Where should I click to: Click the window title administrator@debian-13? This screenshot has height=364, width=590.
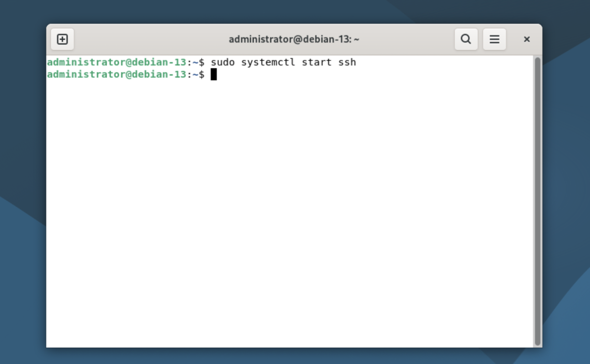coord(294,39)
